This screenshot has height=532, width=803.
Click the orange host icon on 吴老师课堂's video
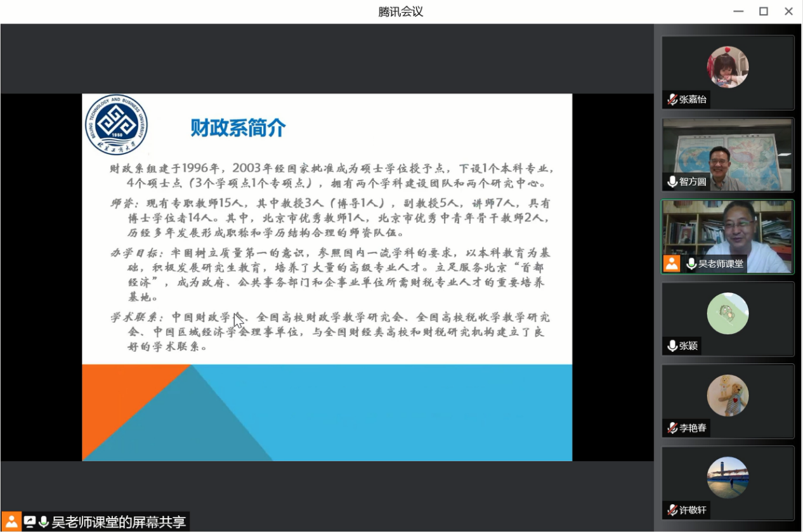(672, 264)
